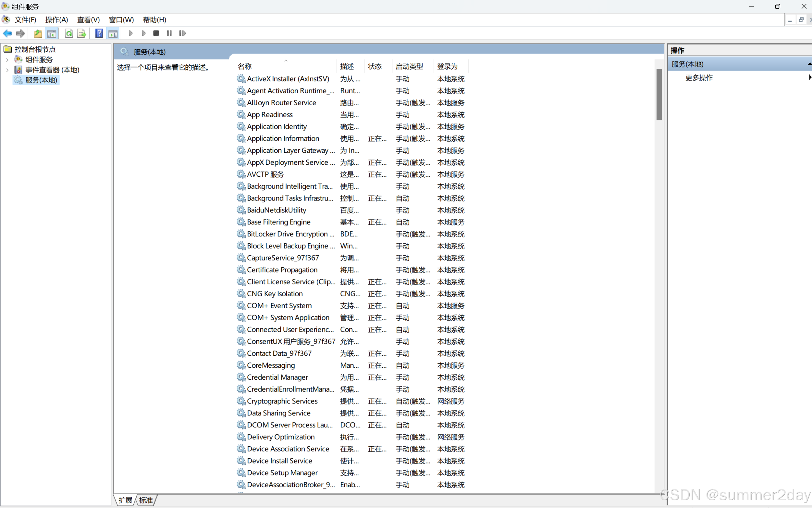Expand the 事件查看器 (本地) tree node
812x508 pixels.
click(7, 70)
